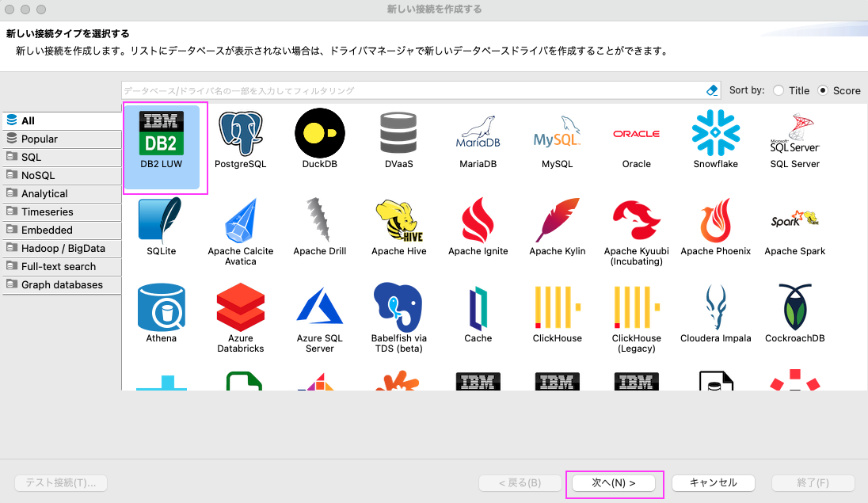Open the Timeseries category
The height and width of the screenshot is (503, 868).
pos(62,212)
